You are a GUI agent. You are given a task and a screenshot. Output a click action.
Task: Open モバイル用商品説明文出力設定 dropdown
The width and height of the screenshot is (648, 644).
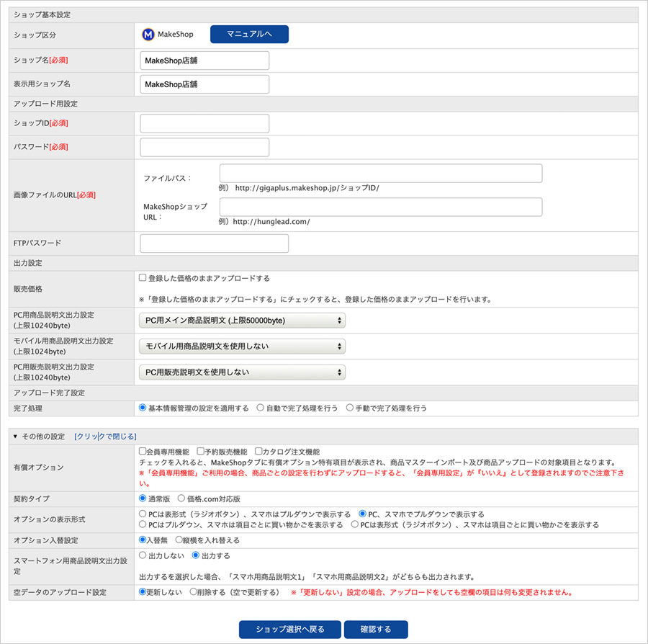coord(242,346)
